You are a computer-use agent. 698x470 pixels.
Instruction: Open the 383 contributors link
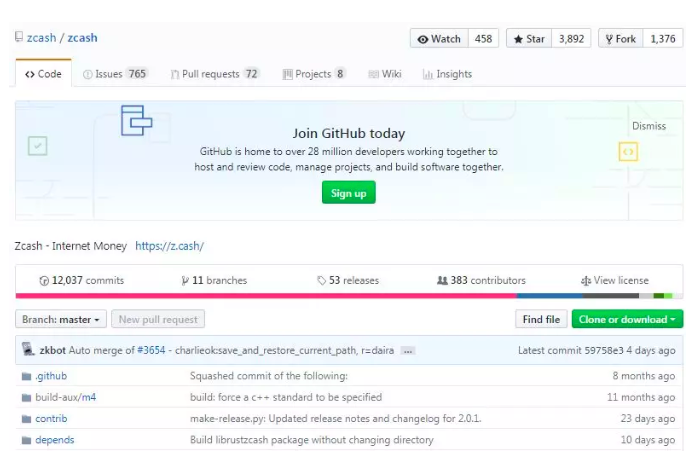click(x=481, y=281)
